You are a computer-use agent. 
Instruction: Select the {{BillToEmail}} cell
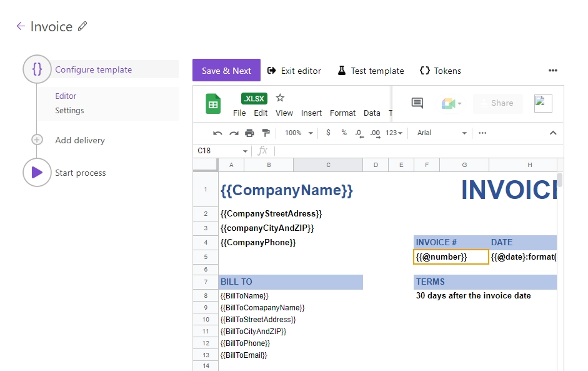coord(244,355)
